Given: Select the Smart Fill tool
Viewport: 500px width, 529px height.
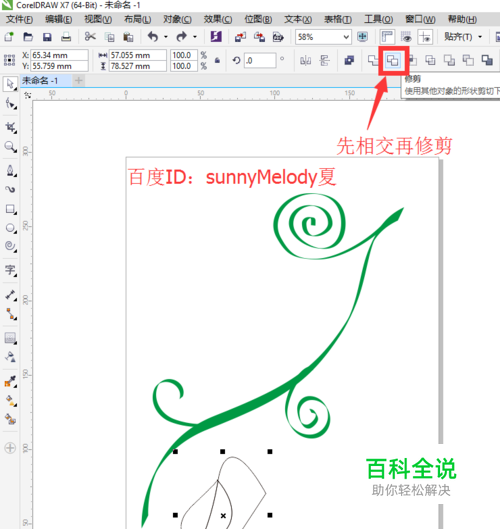Looking at the screenshot, I should click(10, 419).
